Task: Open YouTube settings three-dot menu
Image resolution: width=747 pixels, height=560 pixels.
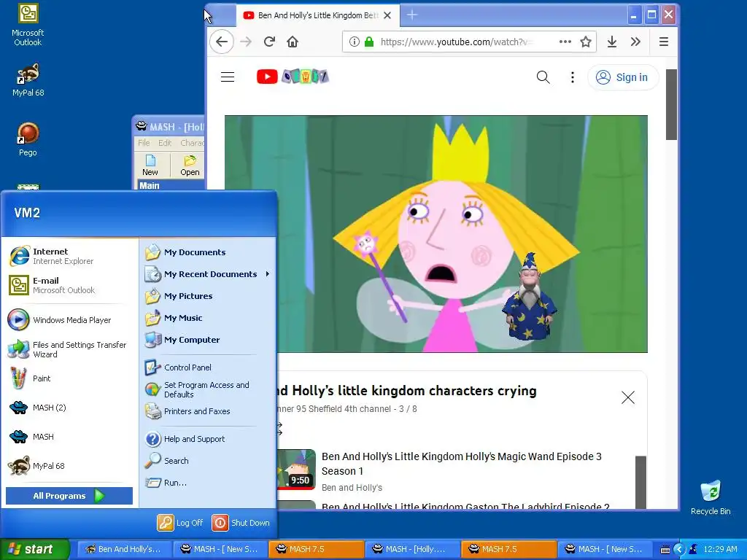Action: tap(573, 77)
